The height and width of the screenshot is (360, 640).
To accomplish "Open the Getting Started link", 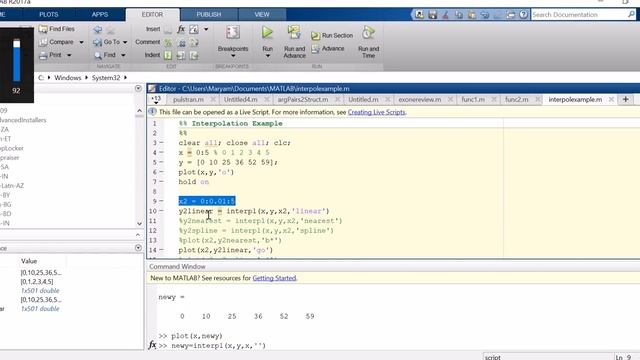I will [x=274, y=278].
